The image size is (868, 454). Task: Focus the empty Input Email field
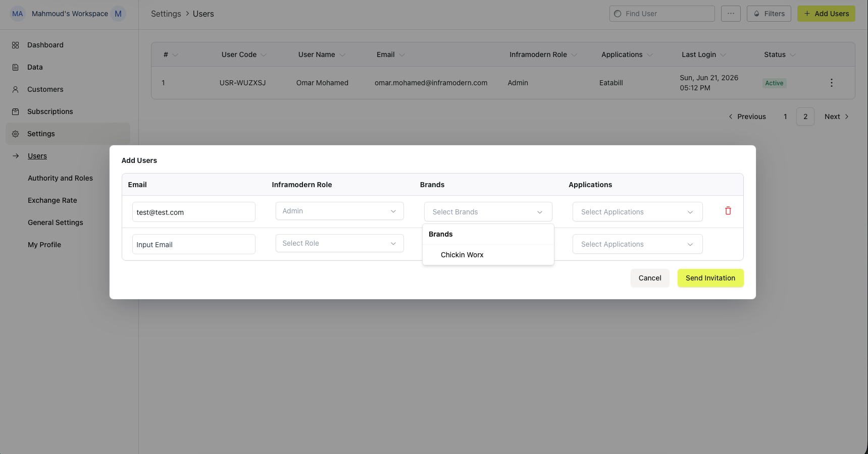tap(194, 244)
